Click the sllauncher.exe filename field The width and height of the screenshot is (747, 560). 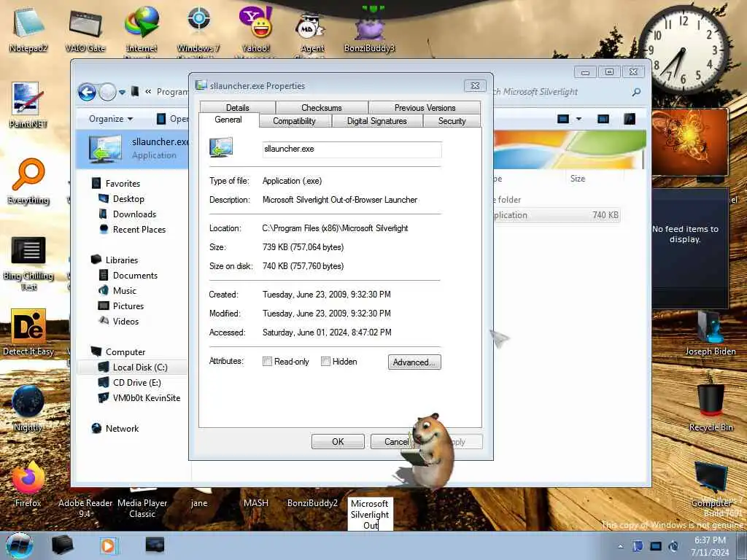point(352,149)
